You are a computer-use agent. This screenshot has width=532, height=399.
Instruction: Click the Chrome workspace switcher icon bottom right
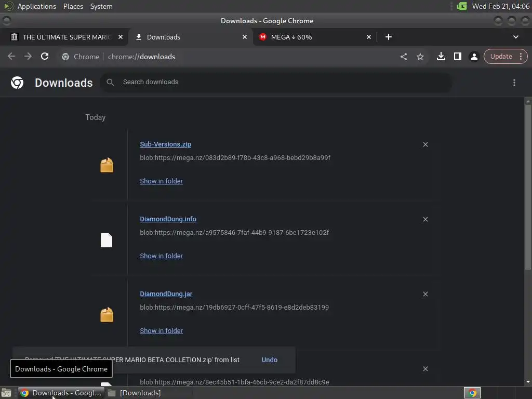tap(472, 393)
